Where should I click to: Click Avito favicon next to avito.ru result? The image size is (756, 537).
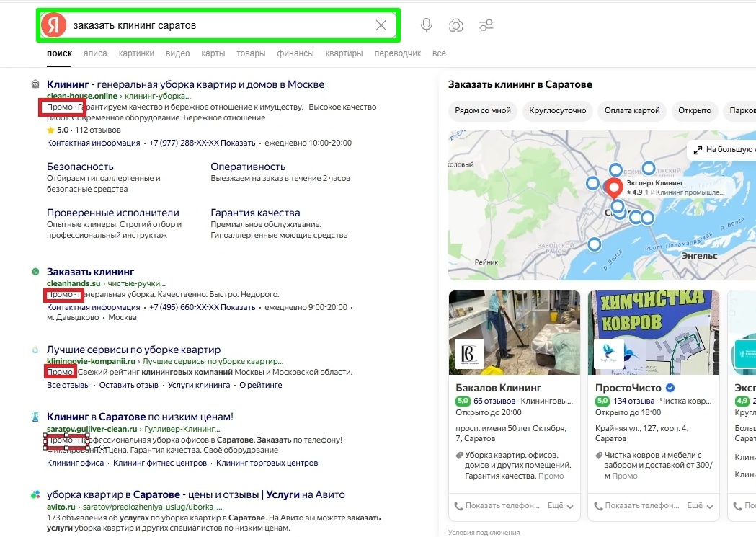(x=35, y=494)
